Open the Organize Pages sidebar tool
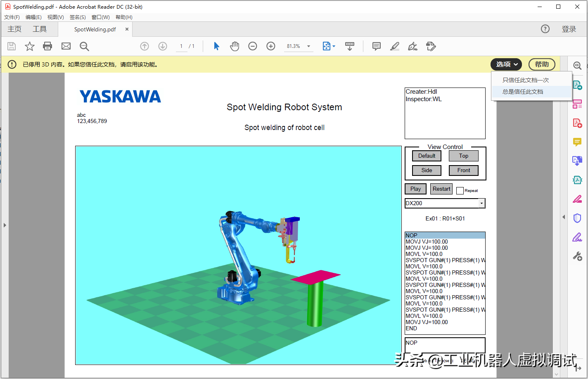Screen dimensions: 588x379 coord(577,104)
